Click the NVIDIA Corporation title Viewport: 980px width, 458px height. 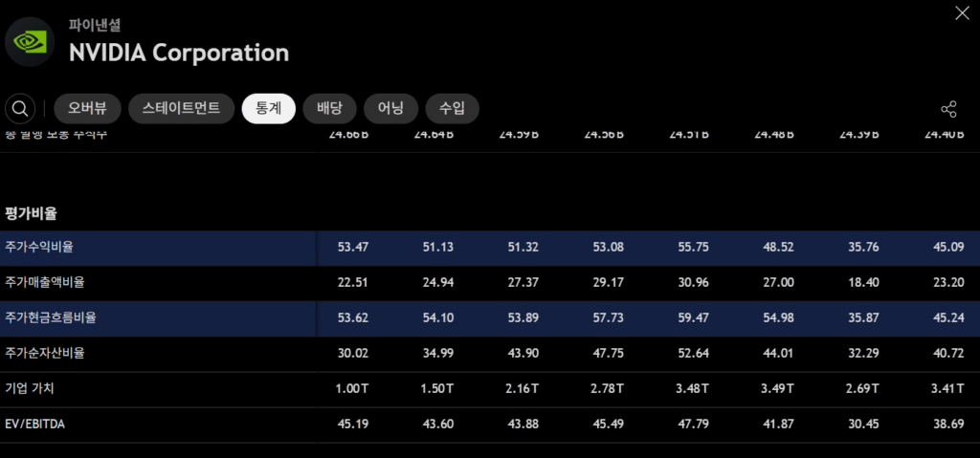click(178, 53)
